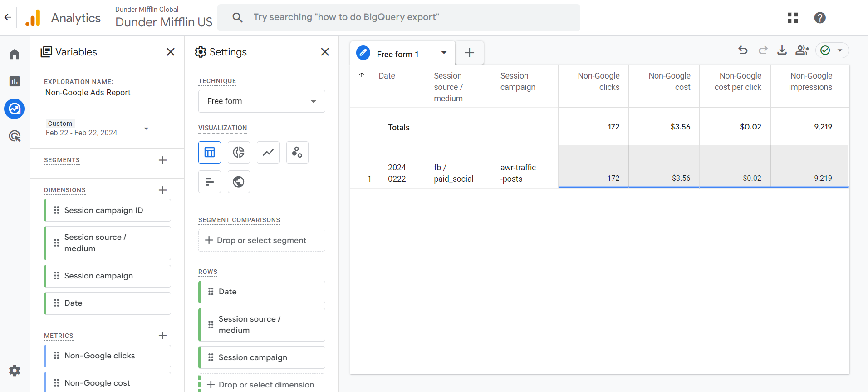The height and width of the screenshot is (392, 868).
Task: Click the Analytics logo icon
Action: (x=33, y=18)
